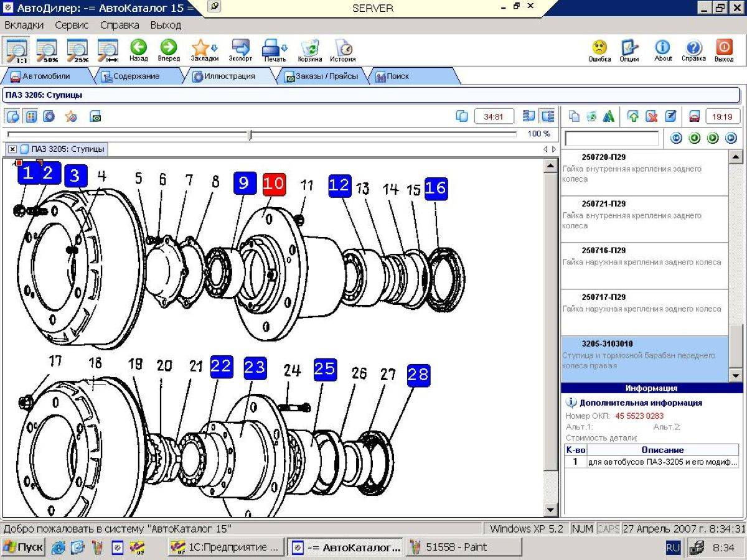Open the Закладки bookmarks dropdown arrow
The height and width of the screenshot is (560, 747).
215,47
